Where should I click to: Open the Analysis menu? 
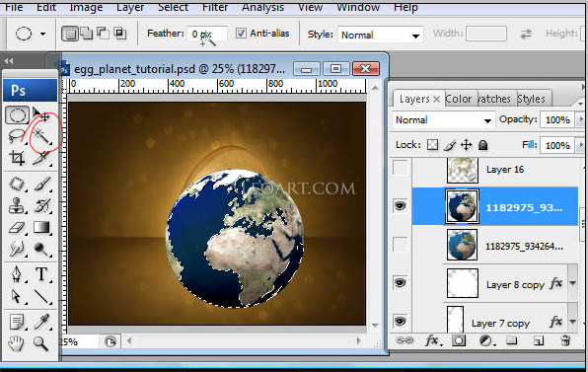pos(262,7)
